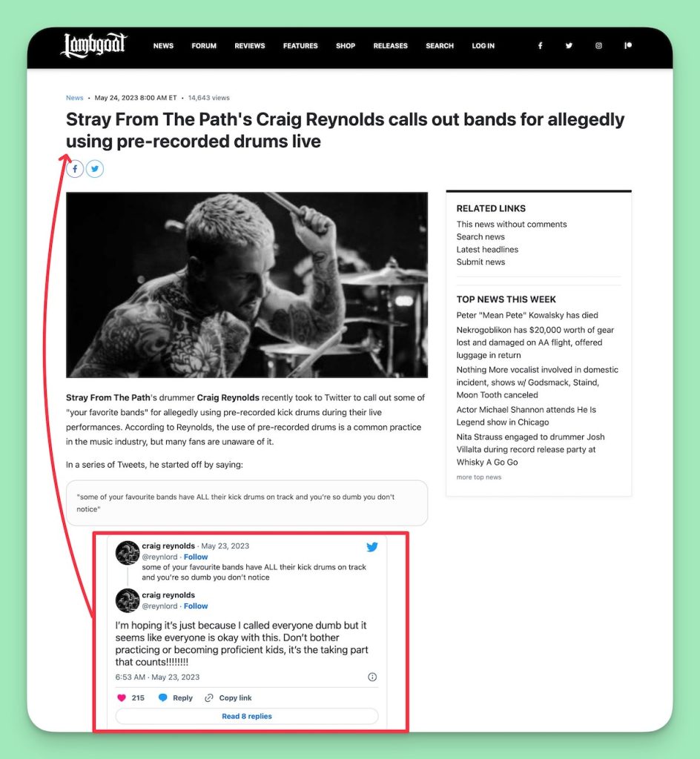Click the Twitter bird in embedded tweet
This screenshot has width=700, height=759.
click(372, 547)
